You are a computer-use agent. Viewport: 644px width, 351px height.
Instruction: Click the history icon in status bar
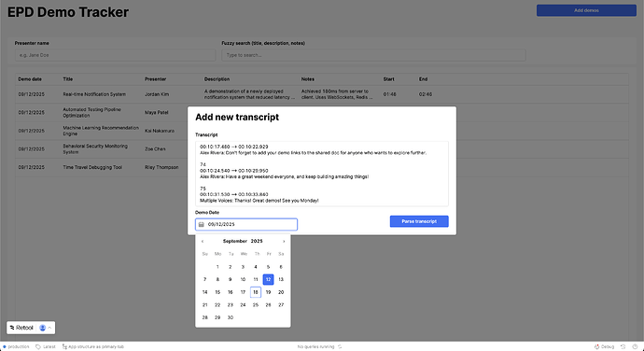coord(623,347)
